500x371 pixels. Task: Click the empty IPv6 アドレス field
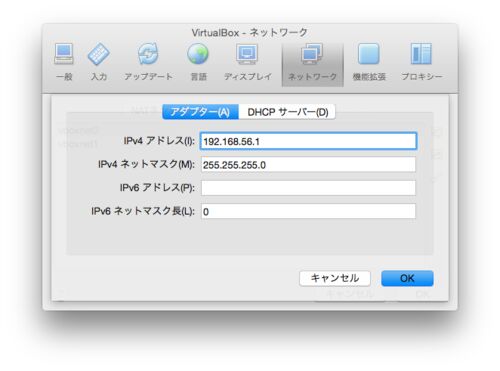click(x=308, y=188)
